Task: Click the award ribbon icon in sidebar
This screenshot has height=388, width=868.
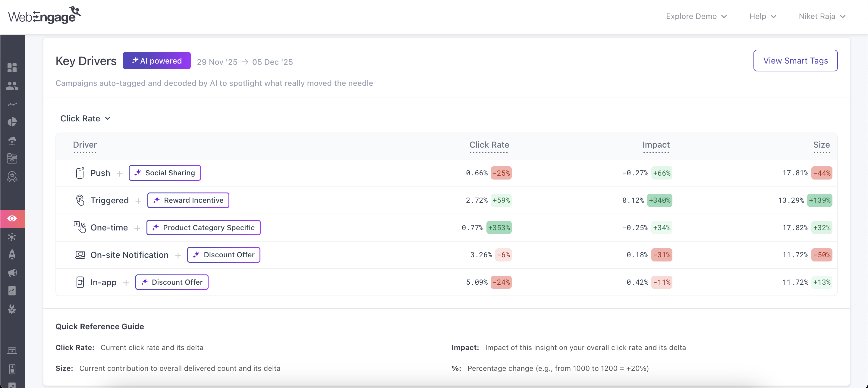Action: pyautogui.click(x=12, y=177)
